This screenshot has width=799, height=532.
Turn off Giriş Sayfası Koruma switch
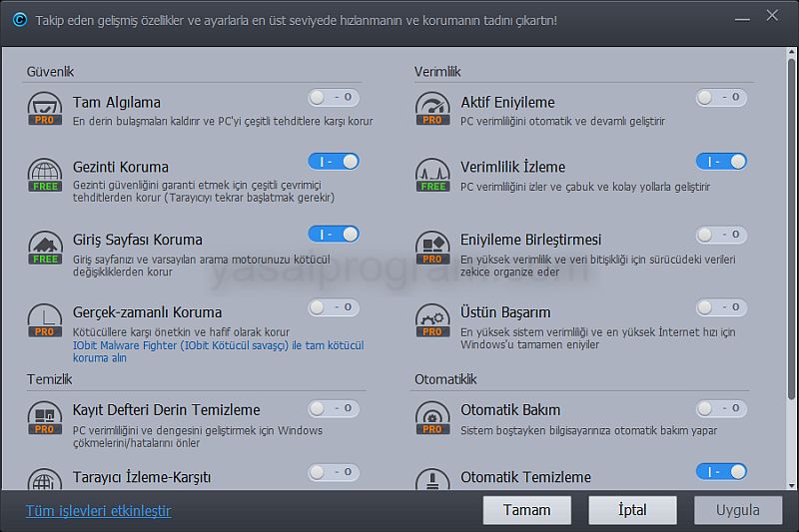coord(334,235)
